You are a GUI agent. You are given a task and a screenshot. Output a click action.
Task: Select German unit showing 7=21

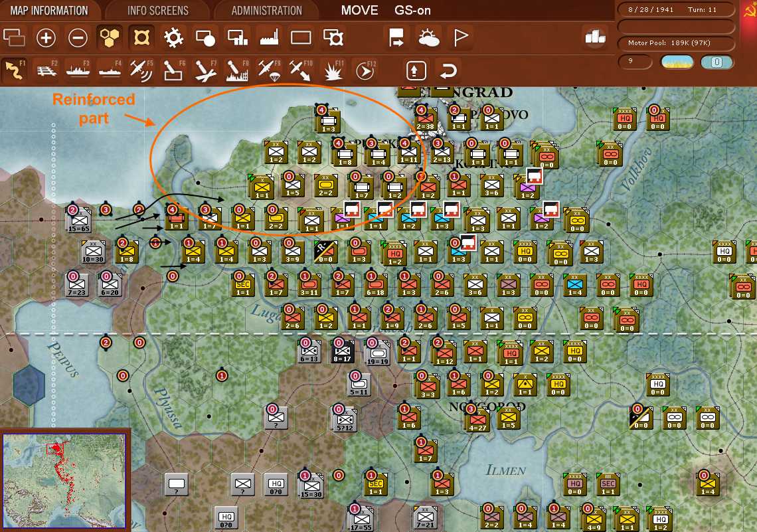426,517
